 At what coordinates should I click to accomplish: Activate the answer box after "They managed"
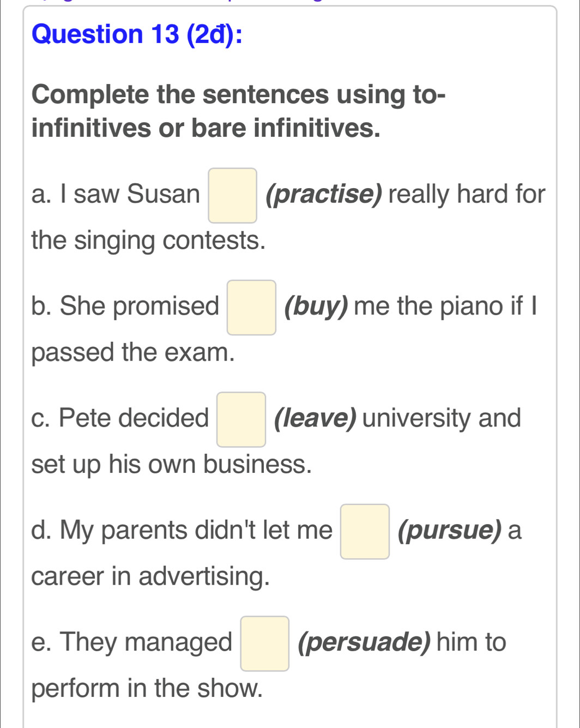(265, 643)
